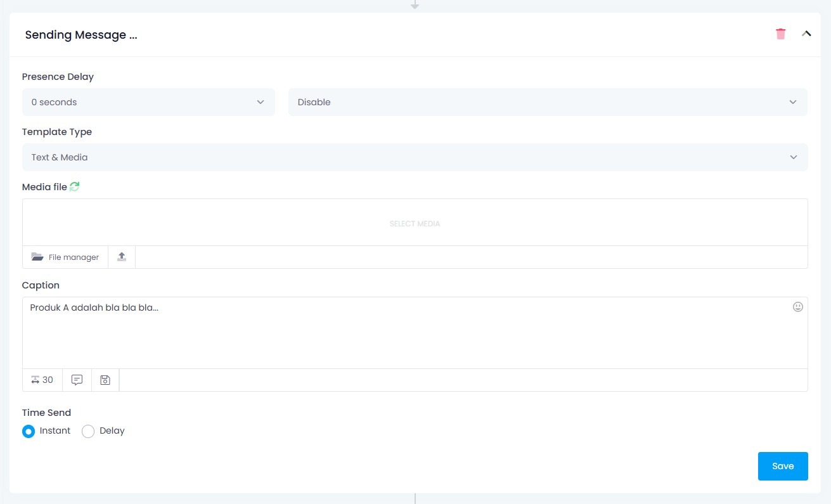The width and height of the screenshot is (831, 504).
Task: Click the Template Type label
Action: (x=57, y=132)
